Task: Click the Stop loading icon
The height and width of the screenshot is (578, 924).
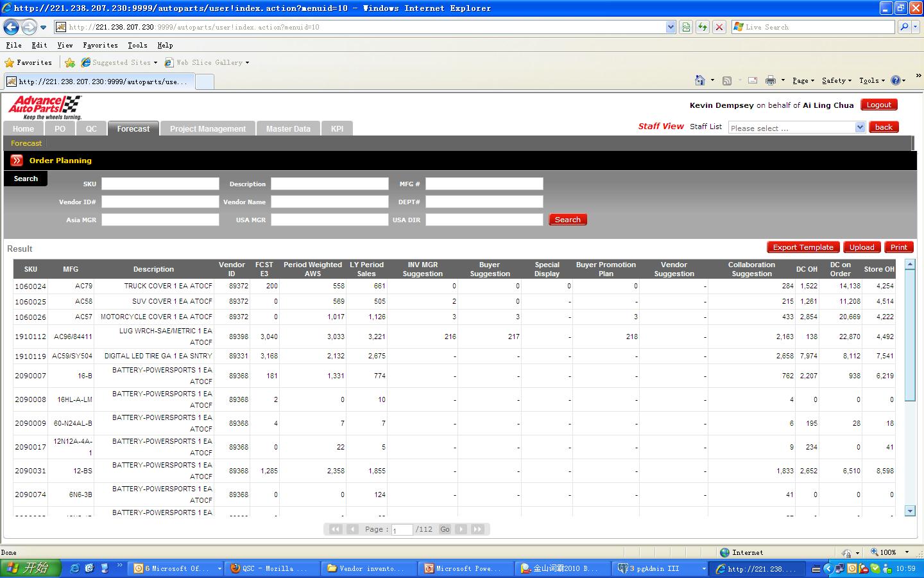Action: tap(719, 27)
